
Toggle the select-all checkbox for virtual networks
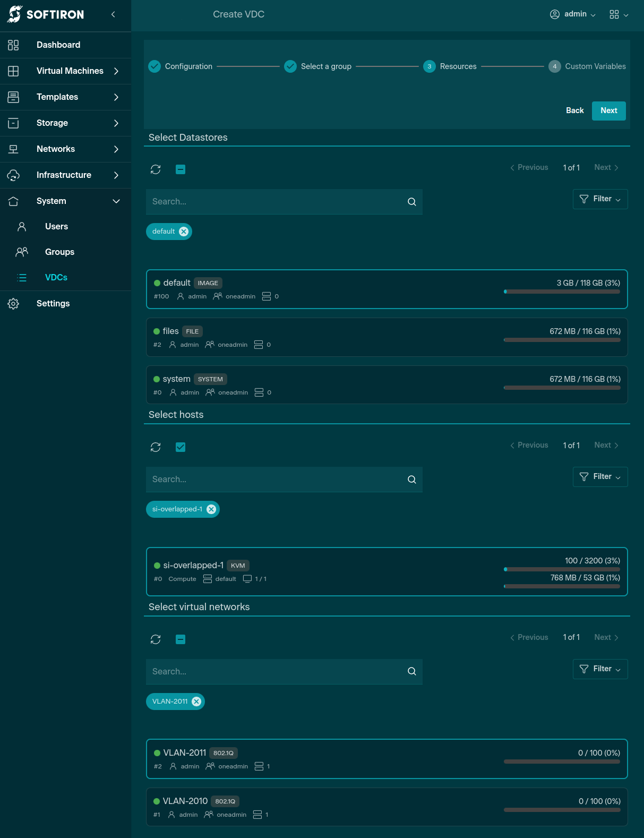click(x=181, y=639)
